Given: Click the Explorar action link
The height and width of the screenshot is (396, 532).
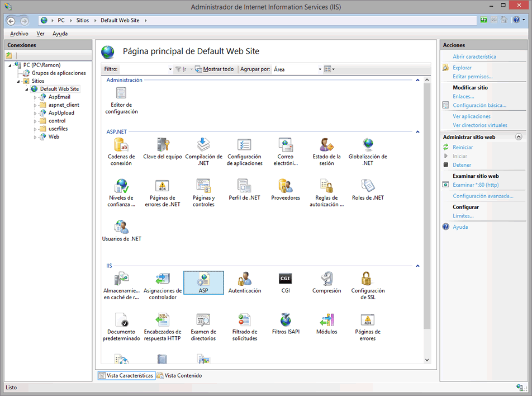Looking at the screenshot, I should click(462, 68).
